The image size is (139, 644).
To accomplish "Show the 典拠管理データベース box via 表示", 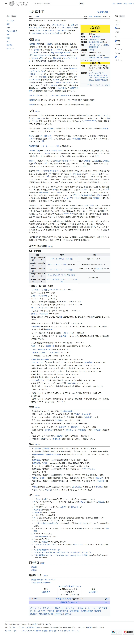I will 106,602.
